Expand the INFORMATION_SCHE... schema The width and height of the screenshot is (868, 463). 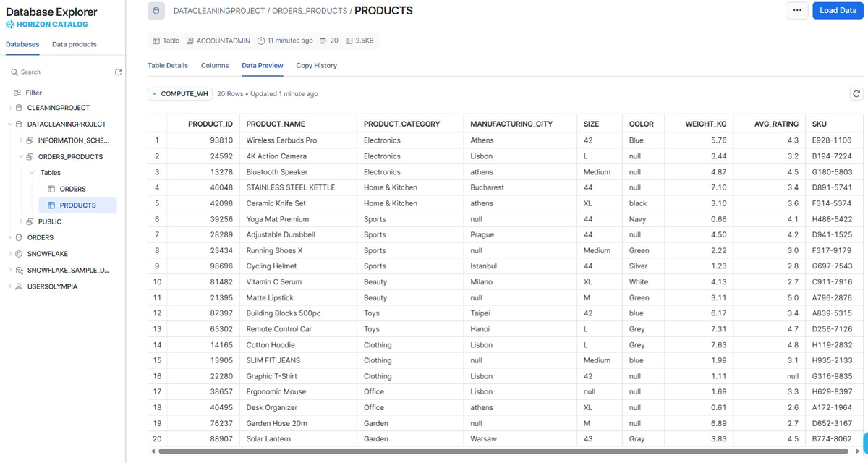20,140
